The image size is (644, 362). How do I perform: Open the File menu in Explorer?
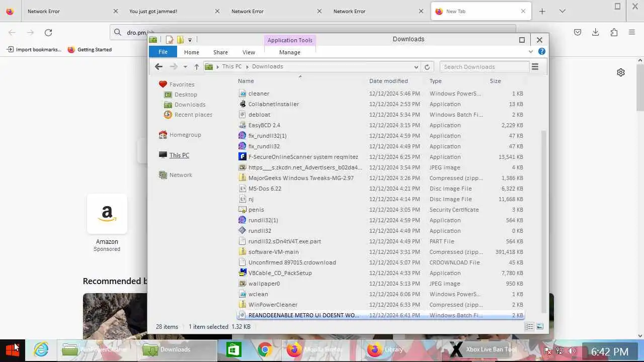point(163,52)
